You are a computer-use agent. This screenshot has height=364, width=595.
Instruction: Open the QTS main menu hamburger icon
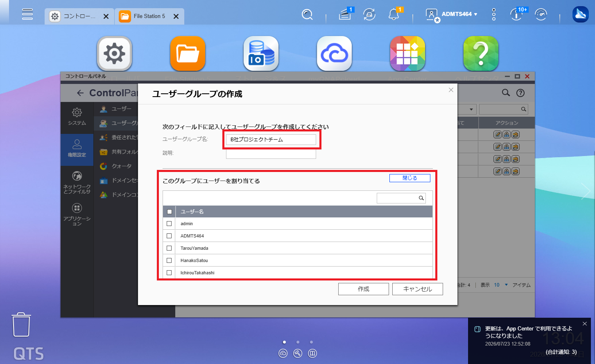point(27,14)
